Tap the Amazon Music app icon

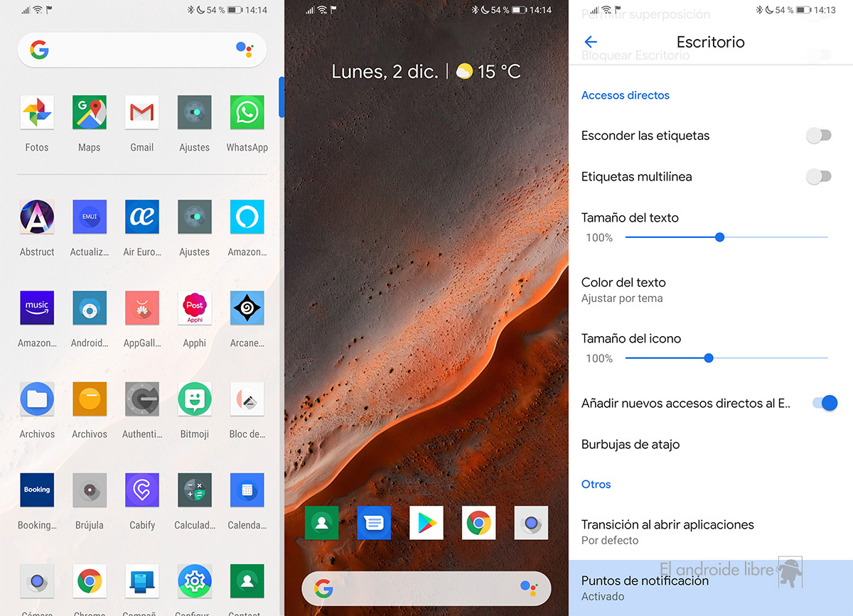(x=37, y=308)
